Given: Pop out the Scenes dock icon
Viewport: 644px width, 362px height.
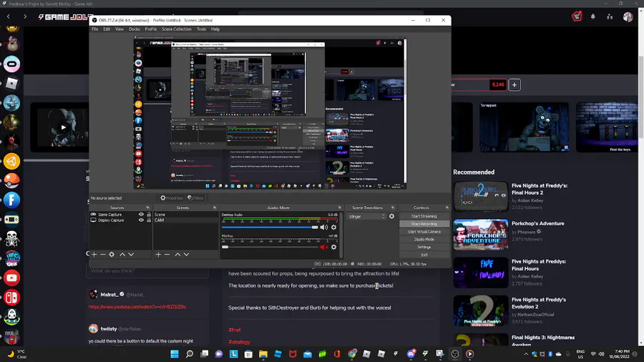Looking at the screenshot, I should pyautogui.click(x=215, y=207).
